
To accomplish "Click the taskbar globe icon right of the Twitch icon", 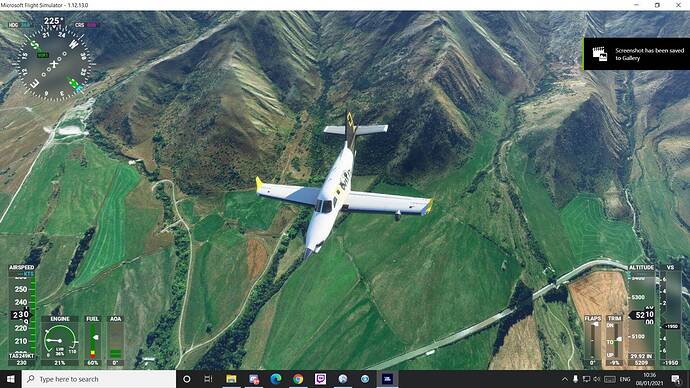I will click(343, 379).
